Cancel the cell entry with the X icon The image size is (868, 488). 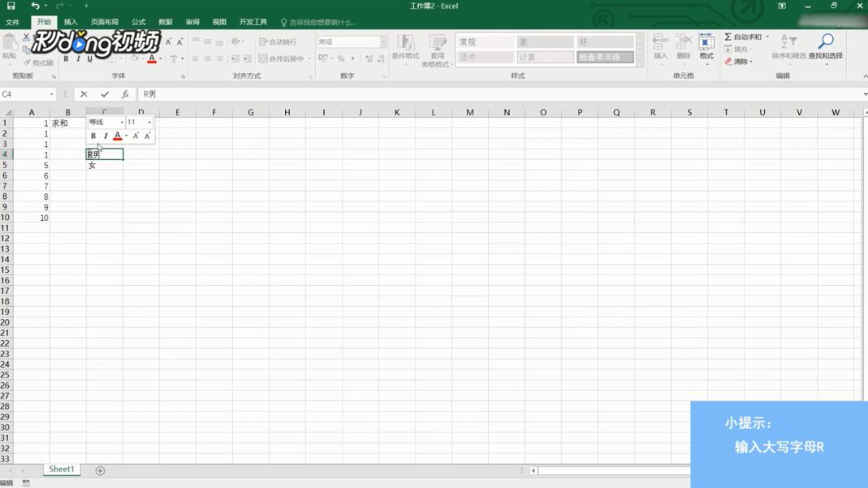[x=84, y=94]
